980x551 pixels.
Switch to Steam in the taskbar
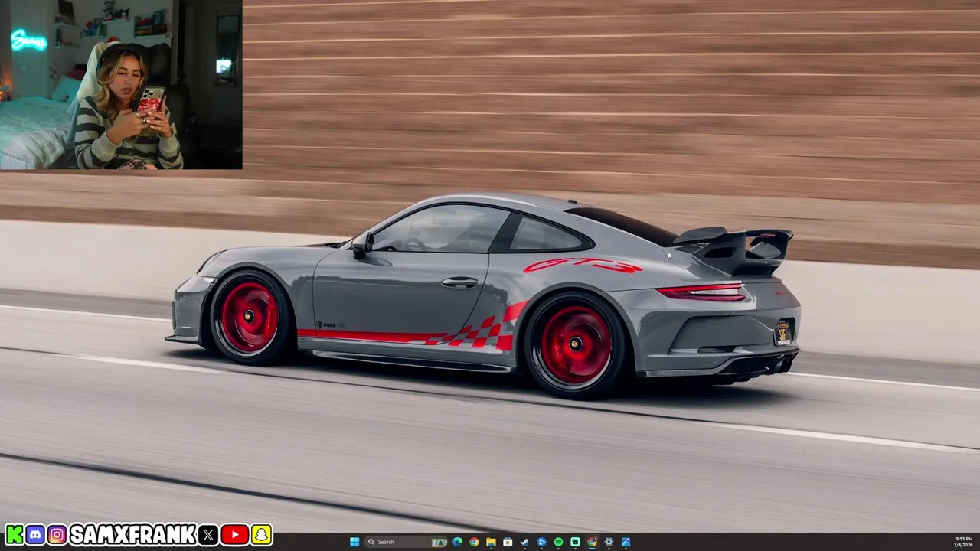[524, 542]
